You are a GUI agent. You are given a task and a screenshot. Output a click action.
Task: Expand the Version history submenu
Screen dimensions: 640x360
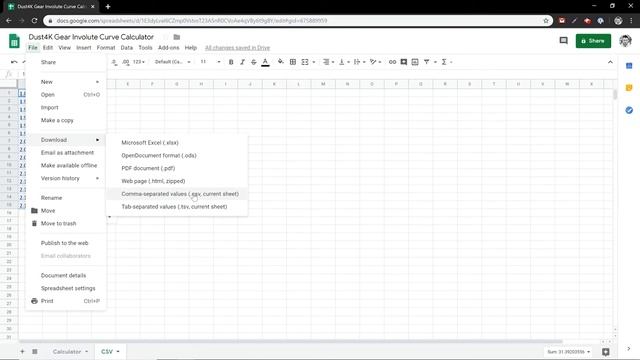pos(65,178)
